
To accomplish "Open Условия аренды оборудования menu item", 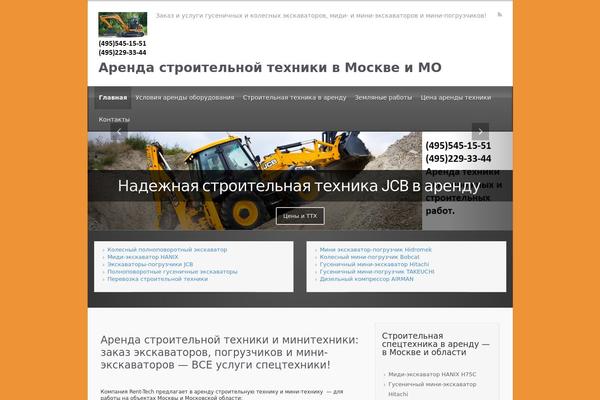I will tap(184, 98).
